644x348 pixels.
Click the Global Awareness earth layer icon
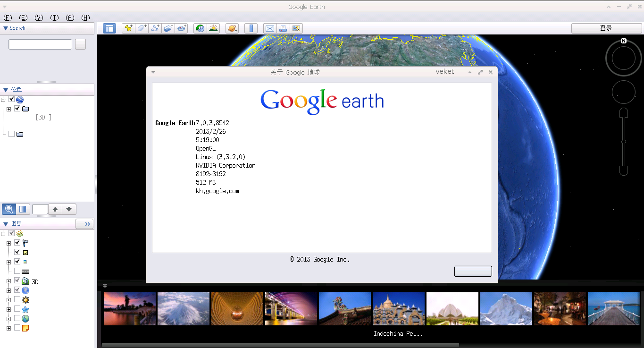[25, 319]
